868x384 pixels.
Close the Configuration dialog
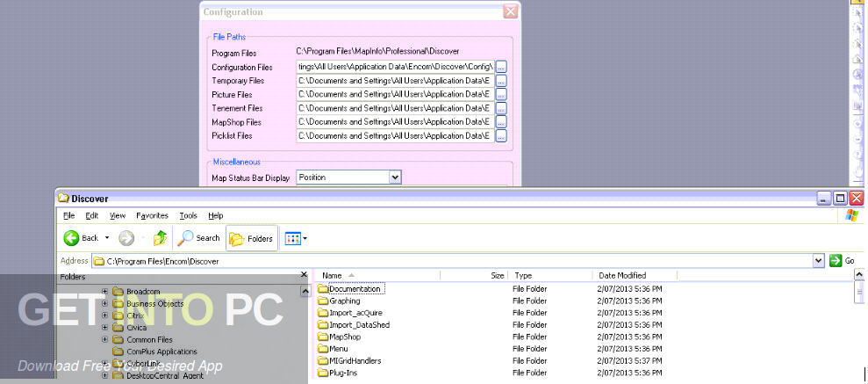coord(511,11)
